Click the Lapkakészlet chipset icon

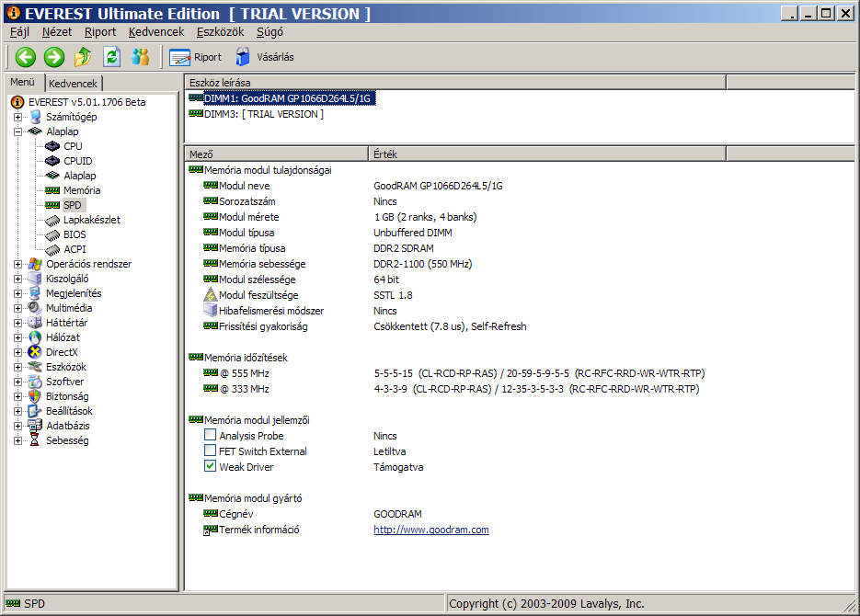pyautogui.click(x=52, y=221)
